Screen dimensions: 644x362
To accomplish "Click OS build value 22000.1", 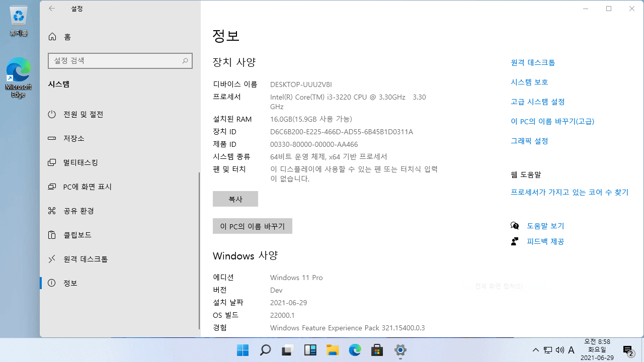I will pos(282,315).
